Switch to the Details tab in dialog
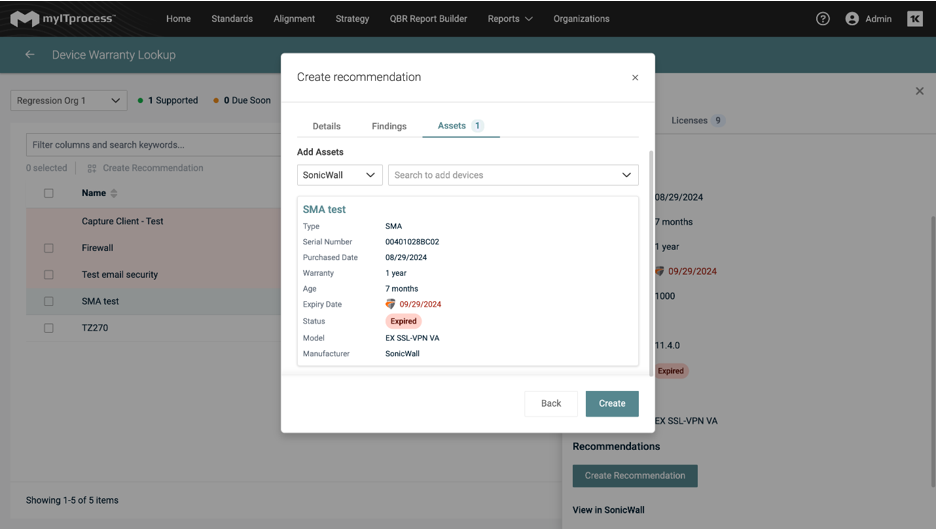This screenshot has height=531, width=937. 326,126
